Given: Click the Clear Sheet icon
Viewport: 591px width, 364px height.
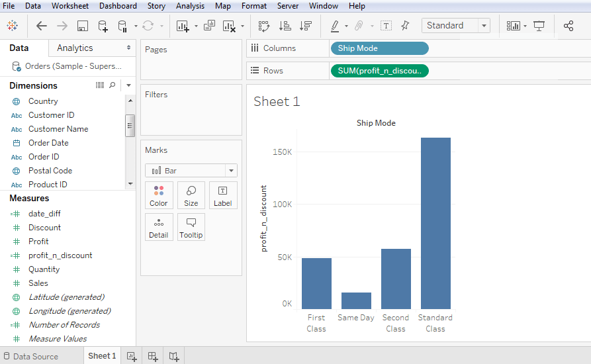Looking at the screenshot, I should click(229, 26).
